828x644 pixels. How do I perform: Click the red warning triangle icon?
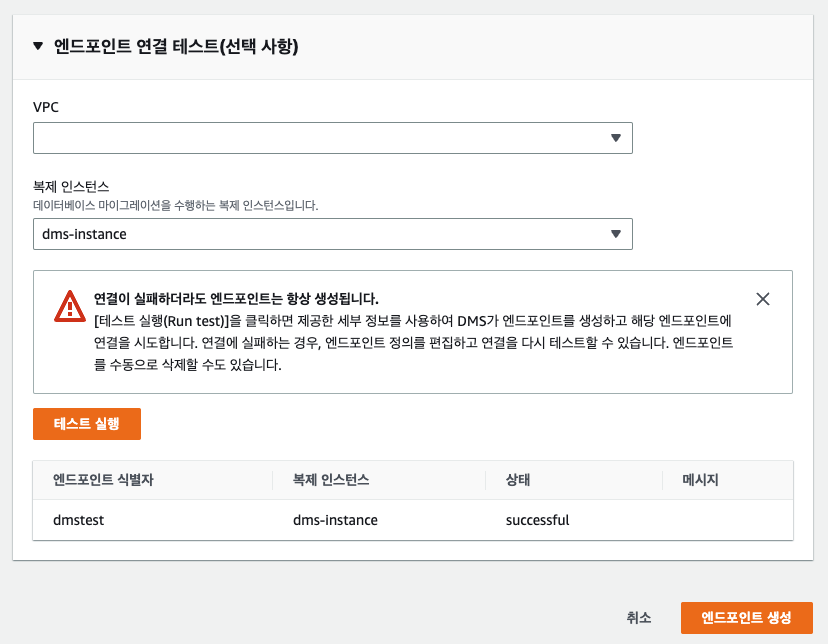(x=70, y=306)
